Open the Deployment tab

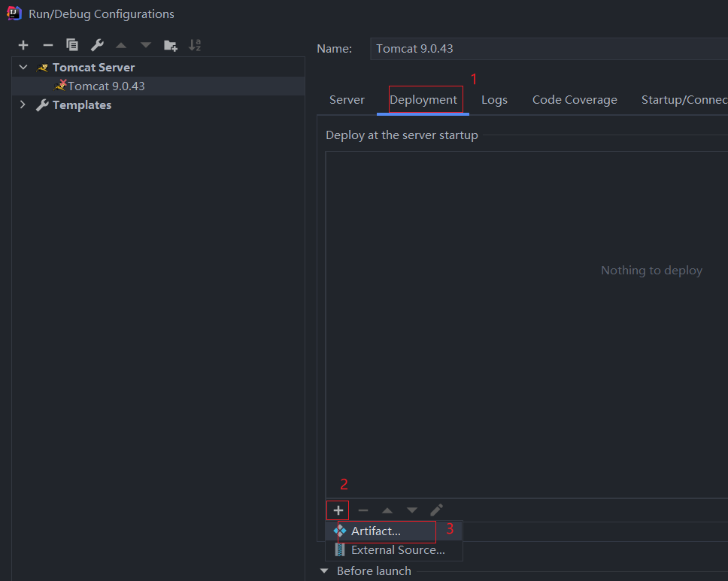coord(423,100)
